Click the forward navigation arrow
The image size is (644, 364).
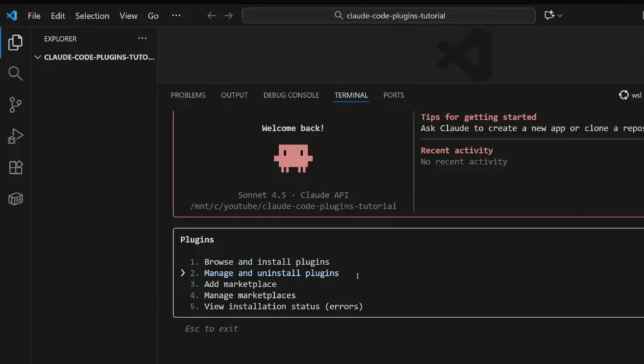coord(228,15)
